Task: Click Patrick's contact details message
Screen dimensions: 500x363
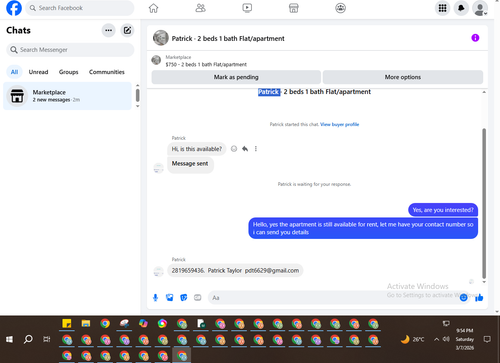Action: coord(235,270)
